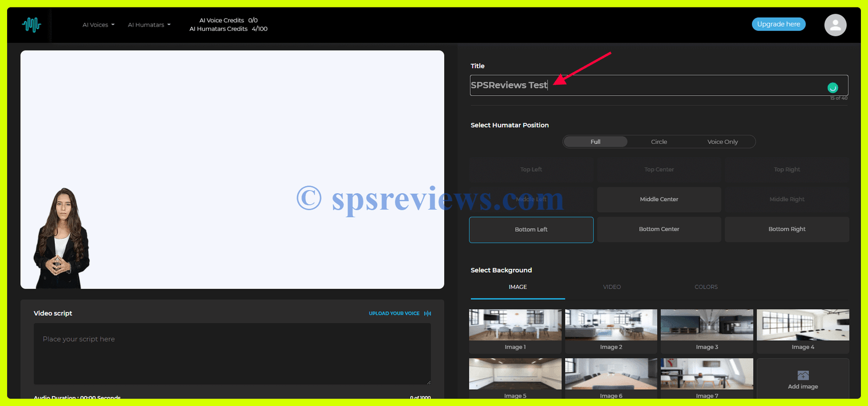Switch to the VIDEO background tab
The image size is (868, 406).
click(x=612, y=287)
